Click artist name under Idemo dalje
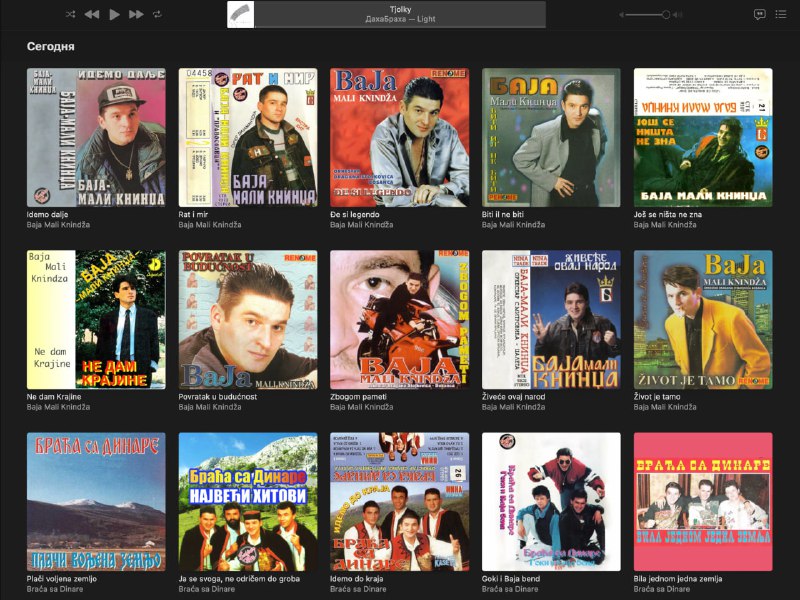Viewport: 800px width, 600px height. 58,224
